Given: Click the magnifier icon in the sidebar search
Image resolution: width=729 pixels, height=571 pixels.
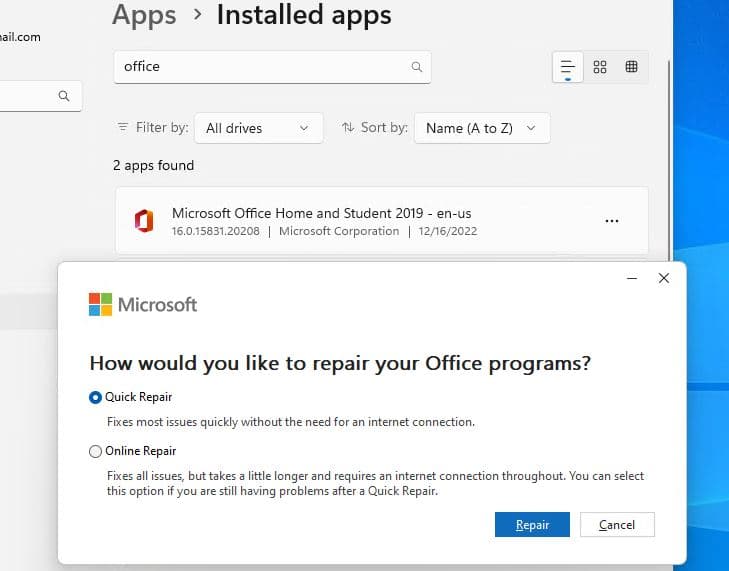Looking at the screenshot, I should pyautogui.click(x=64, y=96).
